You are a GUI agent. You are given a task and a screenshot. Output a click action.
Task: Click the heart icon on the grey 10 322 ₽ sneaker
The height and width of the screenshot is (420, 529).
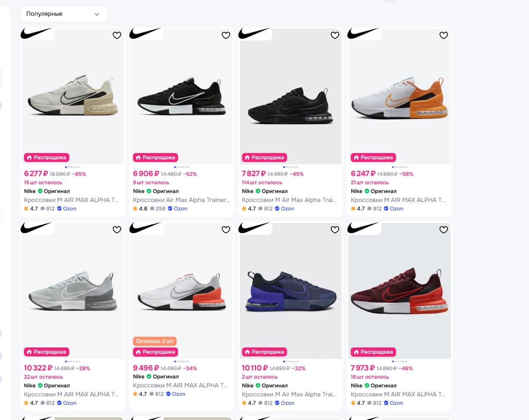coord(117,230)
